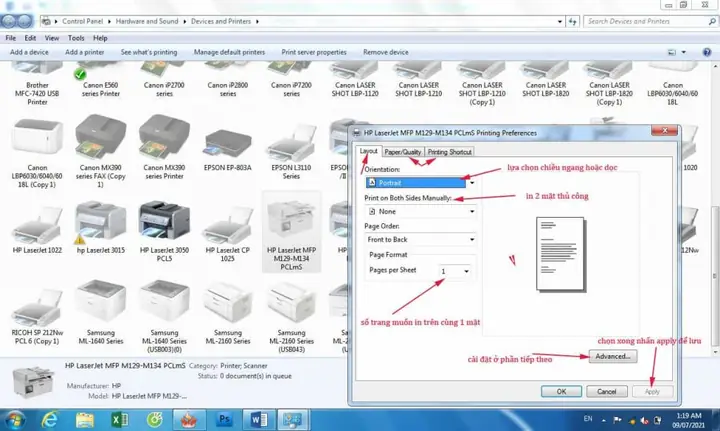This screenshot has height=431, width=720.
Task: Expand Hardware and Sound breadcrumb arrow
Action: coord(185,22)
